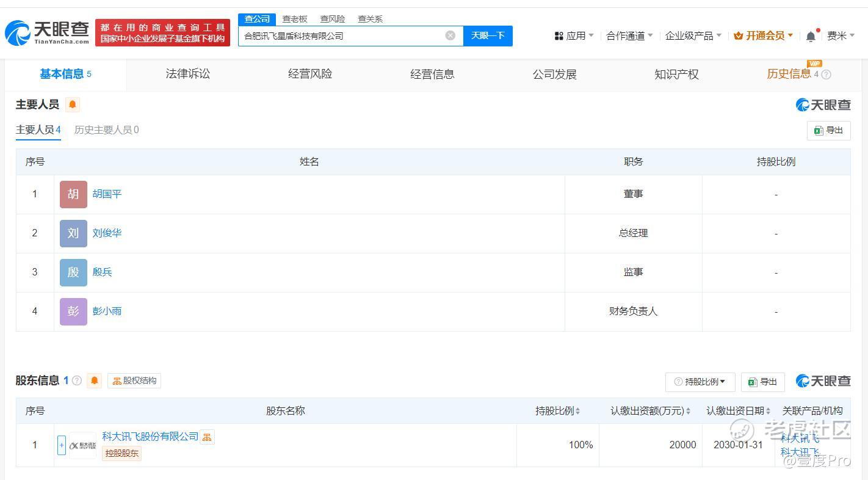Click help icon next to 历史信息 tab
Image resolution: width=868 pixels, height=480 pixels.
pyautogui.click(x=826, y=75)
